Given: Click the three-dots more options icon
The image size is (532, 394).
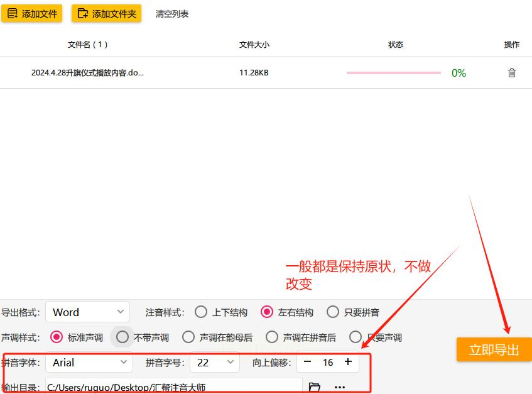Looking at the screenshot, I should pos(340,387).
